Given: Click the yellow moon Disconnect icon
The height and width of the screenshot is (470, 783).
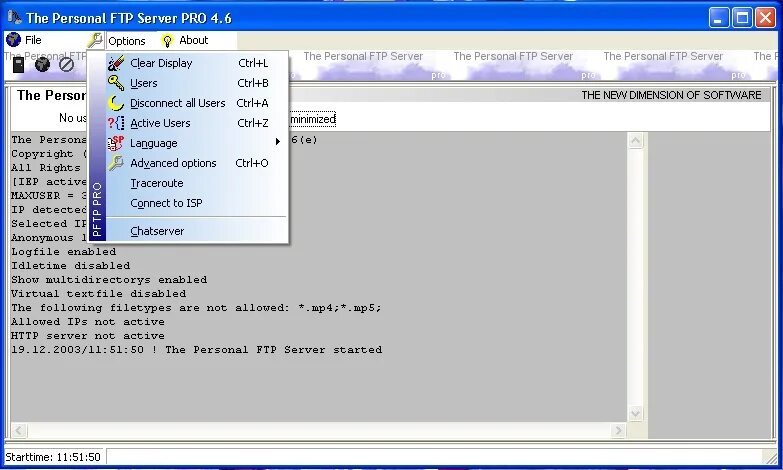Looking at the screenshot, I should [x=116, y=103].
